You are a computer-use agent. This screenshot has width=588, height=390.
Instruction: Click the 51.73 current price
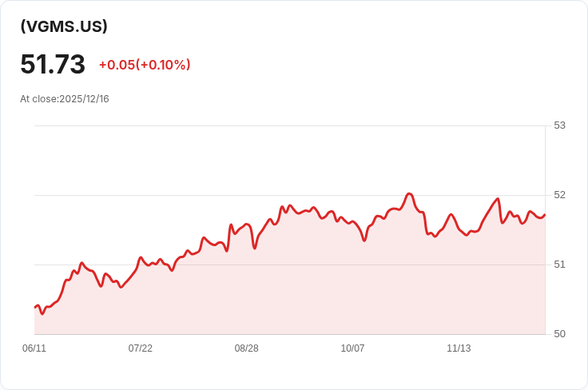click(53, 64)
